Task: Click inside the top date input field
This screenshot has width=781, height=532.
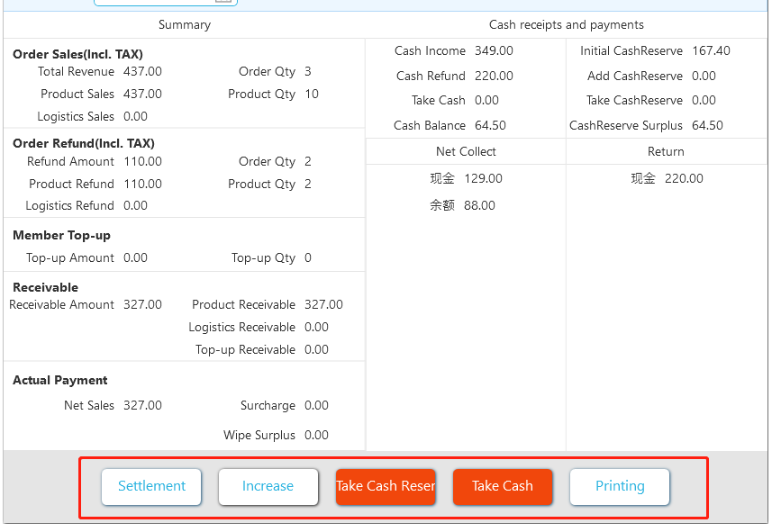Action: [x=153, y=2]
